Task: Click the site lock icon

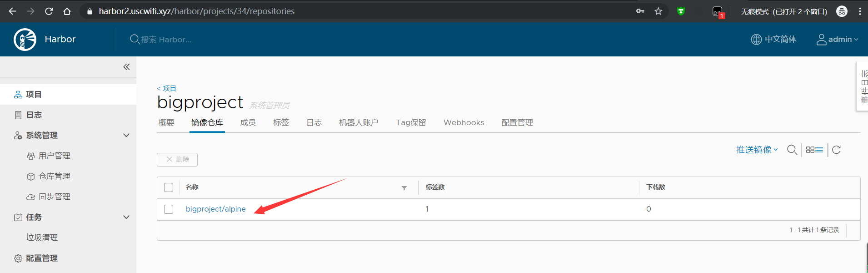Action: (x=90, y=11)
